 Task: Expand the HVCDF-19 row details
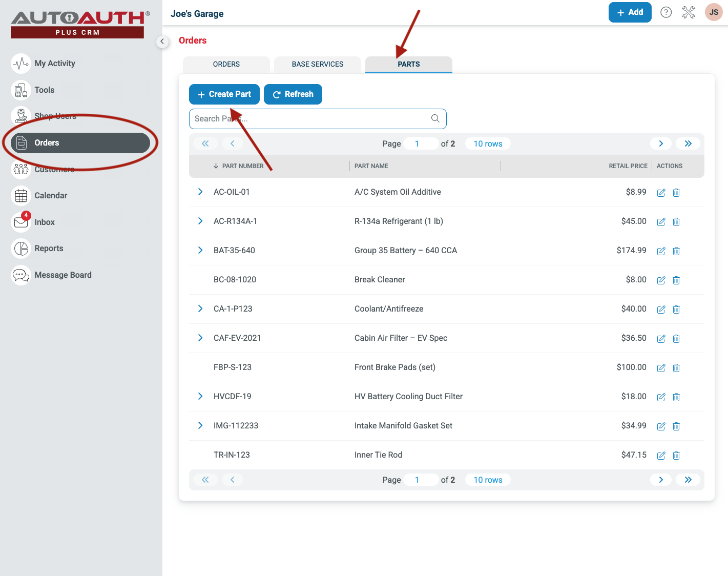(x=200, y=396)
